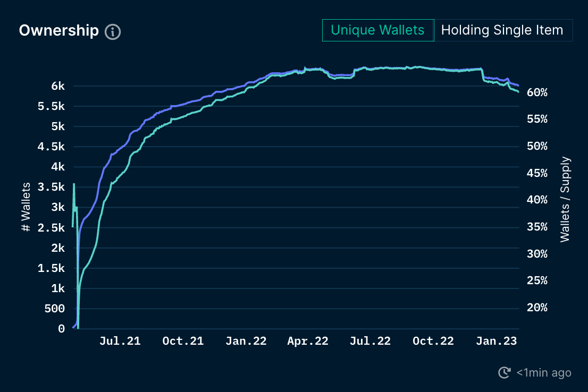Click the 35% right-axis value

537,227
